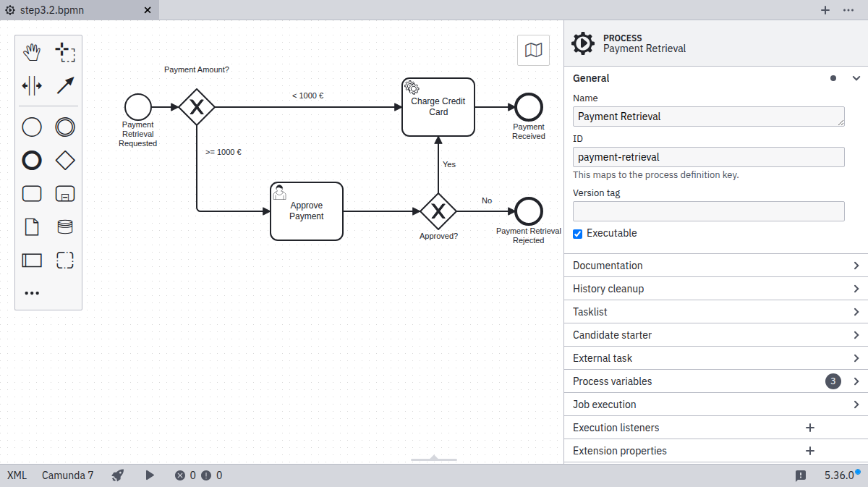
Task: Choose the space tool in palette
Action: point(32,85)
